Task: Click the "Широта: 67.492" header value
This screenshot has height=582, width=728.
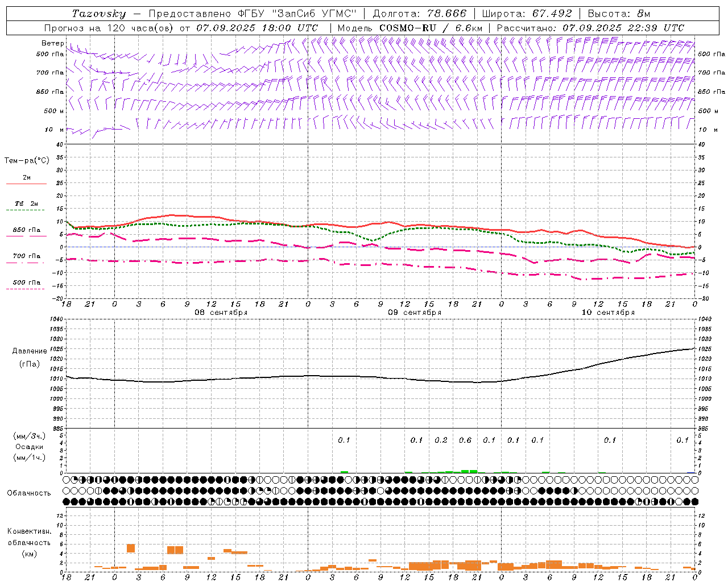Action: [527, 14]
